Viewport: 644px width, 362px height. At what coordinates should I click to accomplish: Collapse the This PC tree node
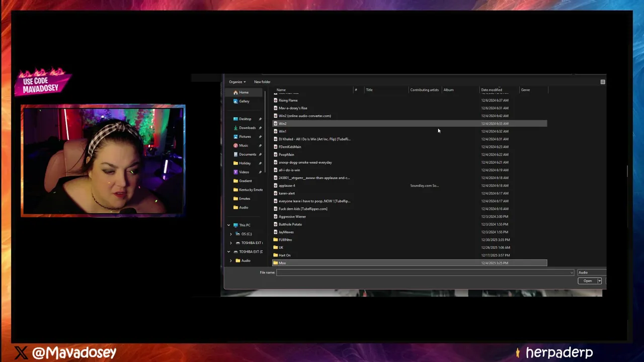pos(228,225)
